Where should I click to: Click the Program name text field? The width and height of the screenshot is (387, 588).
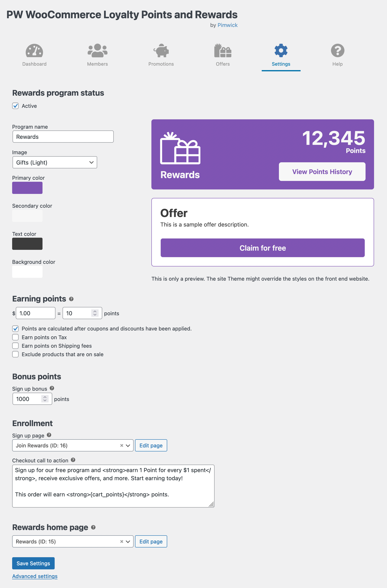point(63,137)
